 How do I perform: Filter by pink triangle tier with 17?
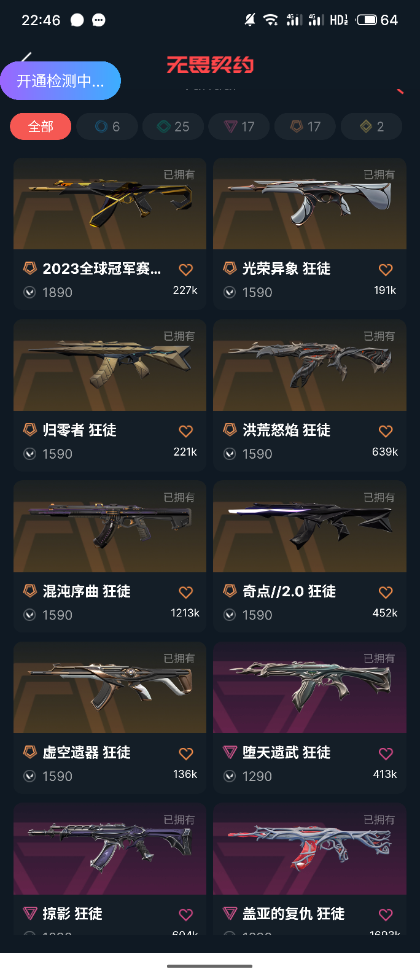(239, 126)
